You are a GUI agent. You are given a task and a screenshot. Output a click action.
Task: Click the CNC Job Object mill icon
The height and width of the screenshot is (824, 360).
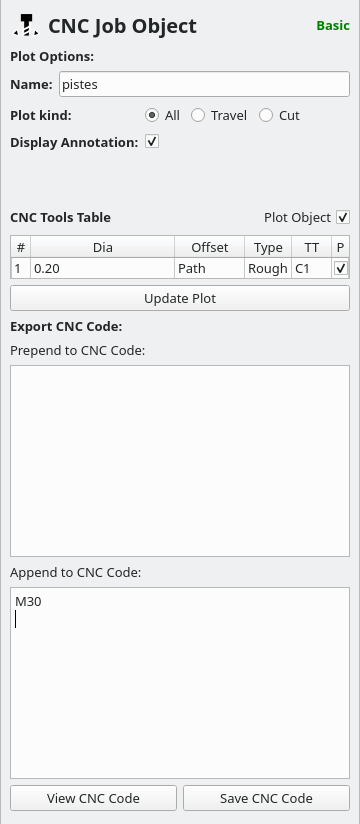pyautogui.click(x=26, y=25)
